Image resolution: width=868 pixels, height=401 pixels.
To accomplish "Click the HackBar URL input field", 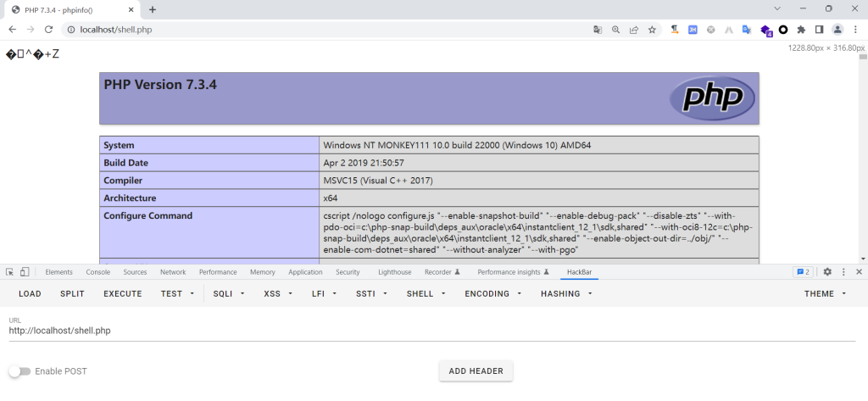I will 424,331.
